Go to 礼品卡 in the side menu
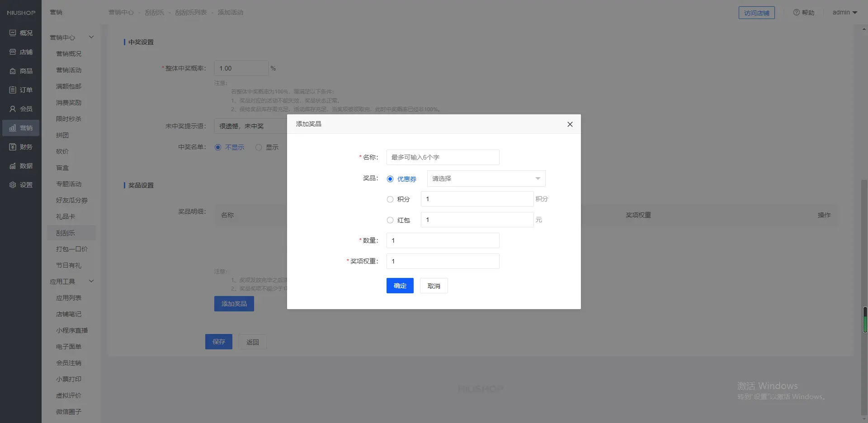 click(x=66, y=216)
